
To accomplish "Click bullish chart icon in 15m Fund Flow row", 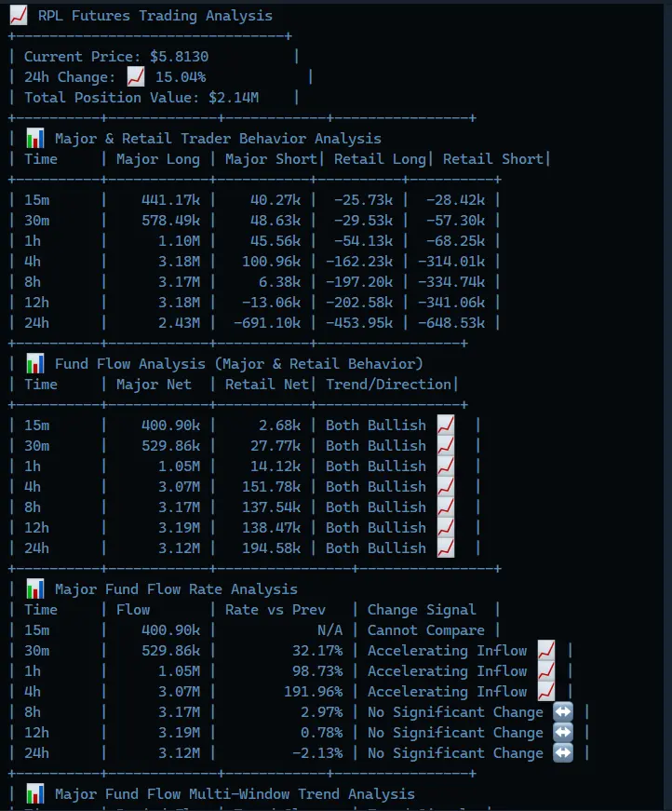I will pyautogui.click(x=446, y=426).
